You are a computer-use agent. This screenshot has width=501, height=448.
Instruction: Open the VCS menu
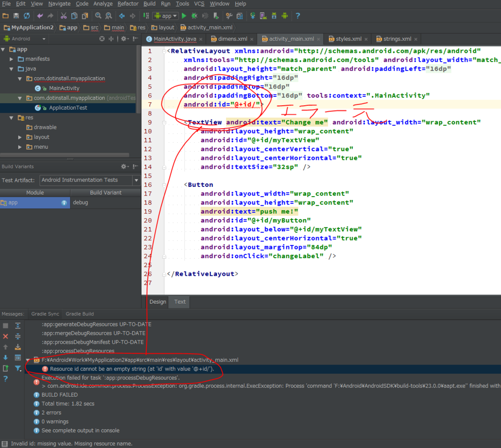(199, 4)
